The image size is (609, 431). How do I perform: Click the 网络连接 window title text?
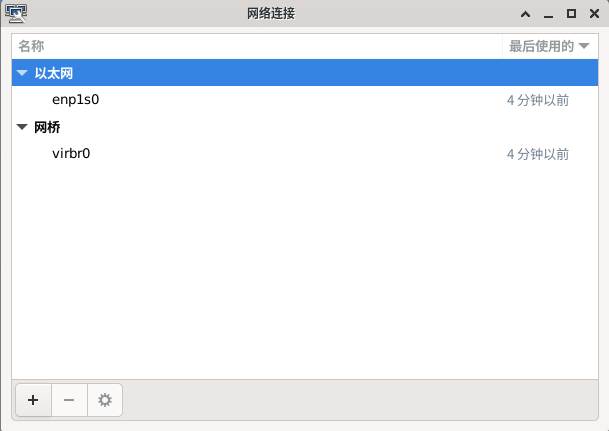pyautogui.click(x=270, y=13)
